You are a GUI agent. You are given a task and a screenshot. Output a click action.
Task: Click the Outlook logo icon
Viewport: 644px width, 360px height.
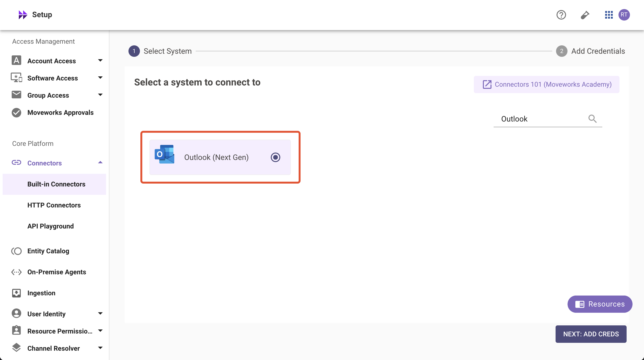point(164,154)
